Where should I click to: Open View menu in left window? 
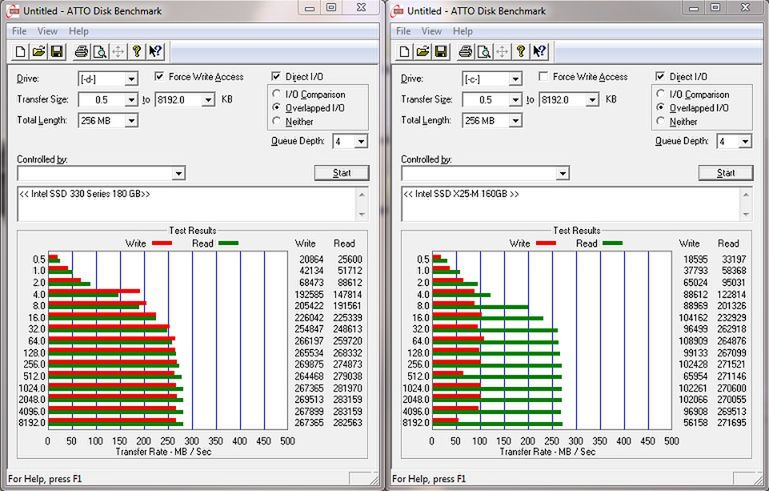click(47, 31)
